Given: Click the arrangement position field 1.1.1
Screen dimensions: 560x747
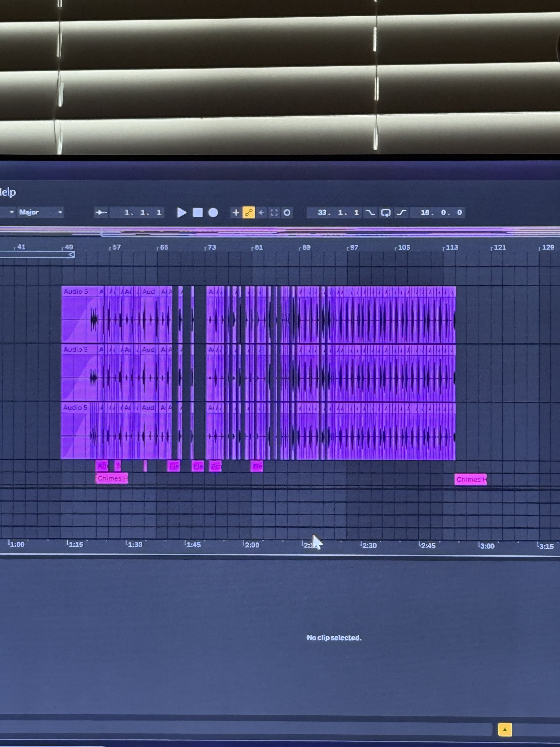Looking at the screenshot, I should tap(142, 212).
